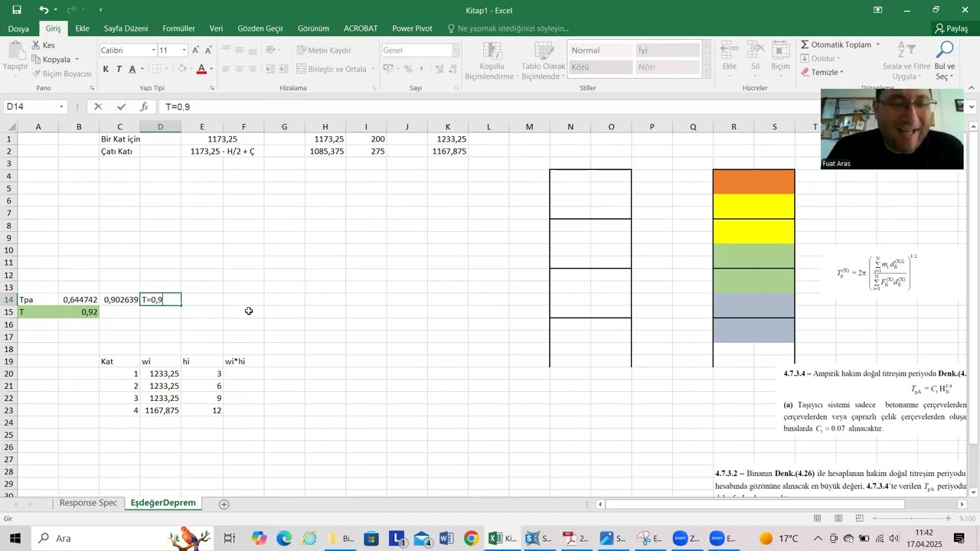Select the wi*hi header cell
Image resolution: width=980 pixels, height=551 pixels.
tap(243, 361)
